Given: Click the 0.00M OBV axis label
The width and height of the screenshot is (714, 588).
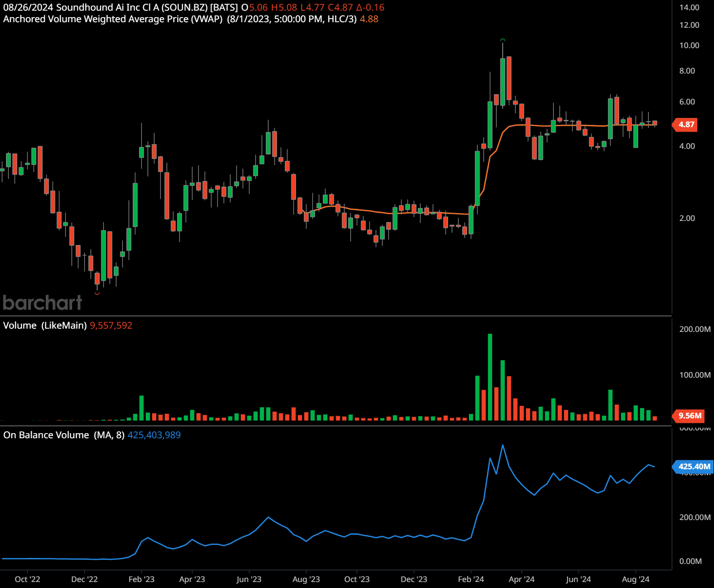Looking at the screenshot, I should tap(690, 561).
